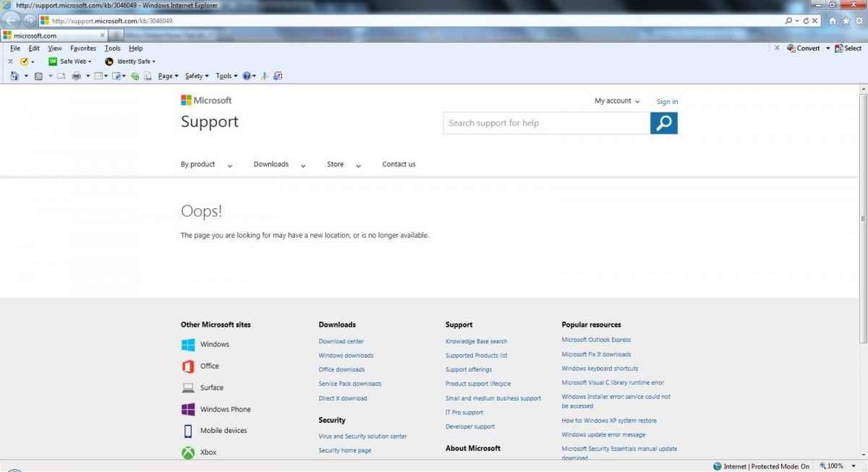
Task: Click the Windows Phone purple logo icon
Action: coord(188,409)
